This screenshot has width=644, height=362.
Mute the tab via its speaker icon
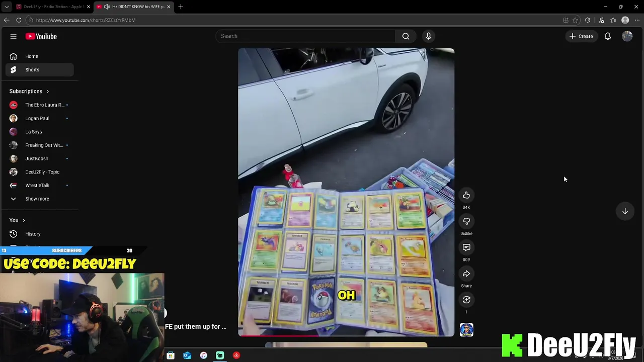pos(107,7)
